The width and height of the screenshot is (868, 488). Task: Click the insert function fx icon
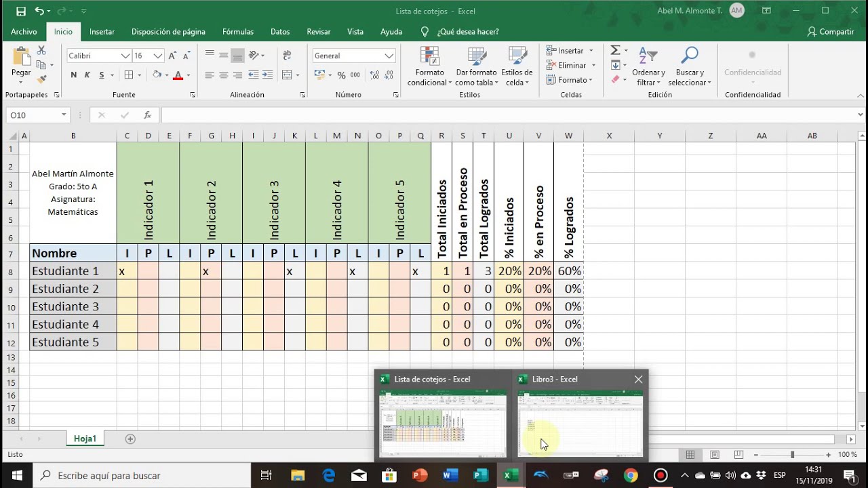(x=147, y=115)
